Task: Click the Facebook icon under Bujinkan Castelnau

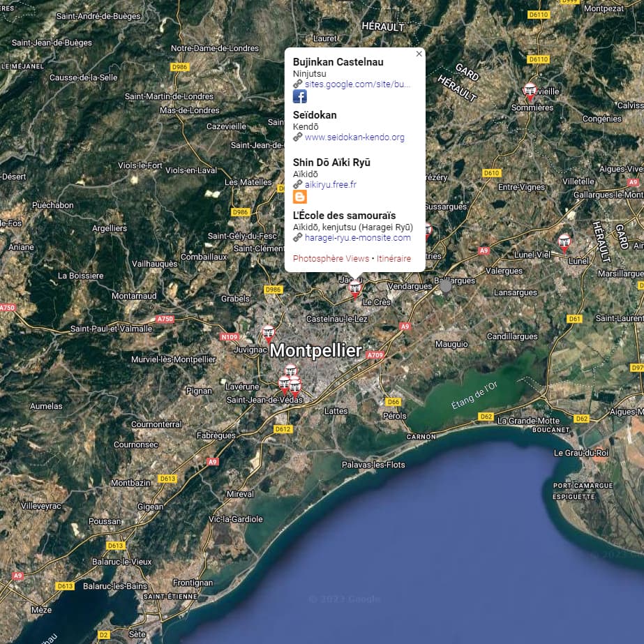Action: [x=300, y=96]
